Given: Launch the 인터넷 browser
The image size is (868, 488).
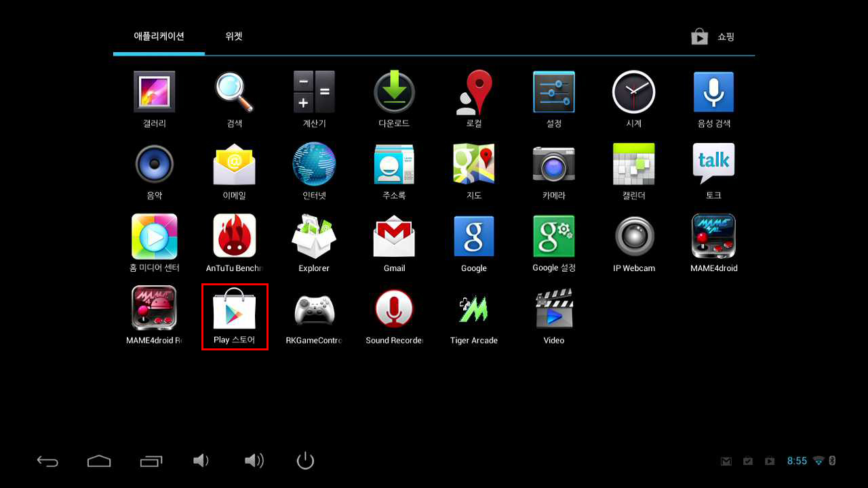Looking at the screenshot, I should coord(314,171).
